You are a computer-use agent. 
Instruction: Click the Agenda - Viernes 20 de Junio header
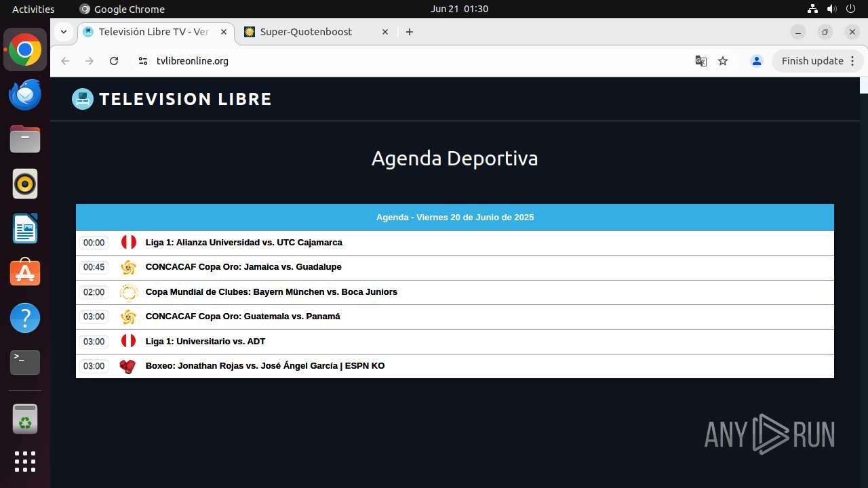455,218
